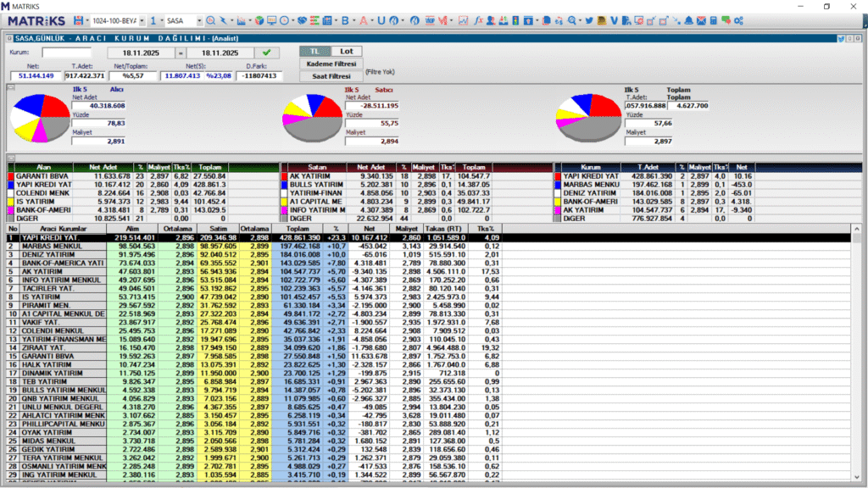Open the 1024-100-BEYAZ layout dropdown
The image size is (868, 488).
coord(142,19)
